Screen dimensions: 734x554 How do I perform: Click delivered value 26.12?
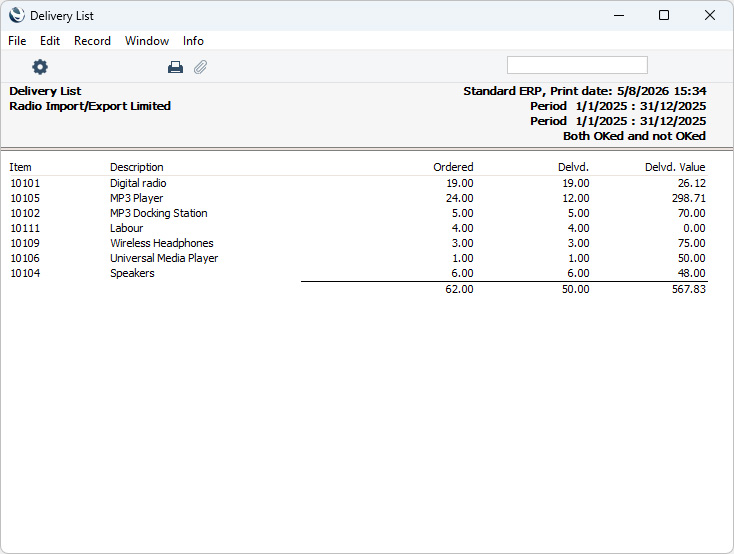691,183
